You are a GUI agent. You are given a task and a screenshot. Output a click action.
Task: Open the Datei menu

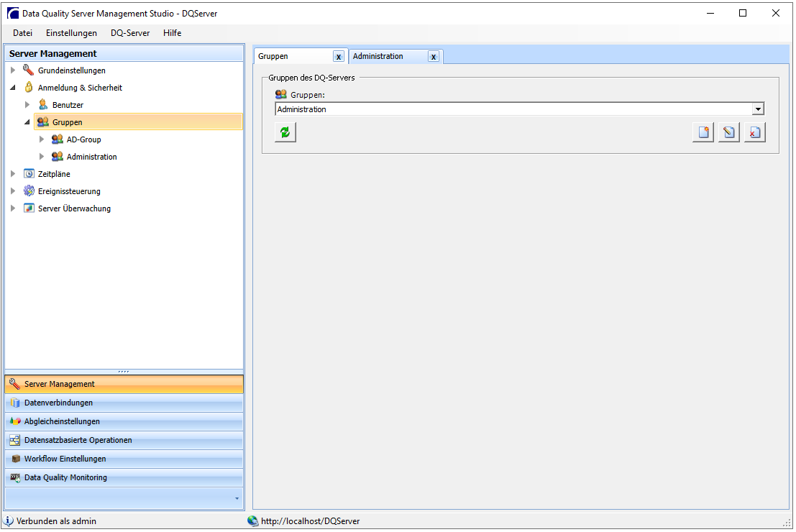(23, 33)
